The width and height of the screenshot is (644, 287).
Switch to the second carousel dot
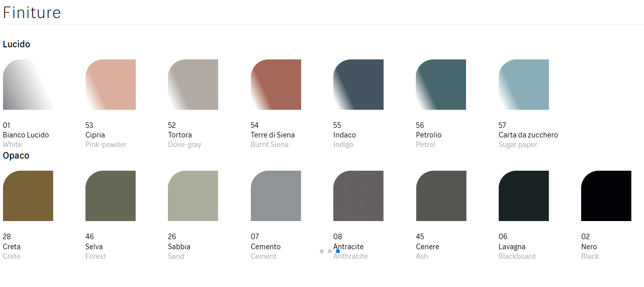point(330,251)
